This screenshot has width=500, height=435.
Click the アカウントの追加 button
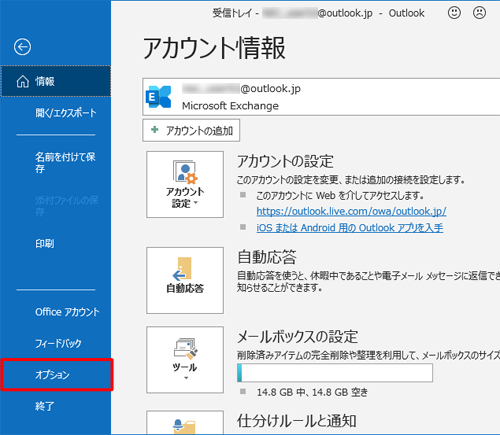[x=191, y=130]
